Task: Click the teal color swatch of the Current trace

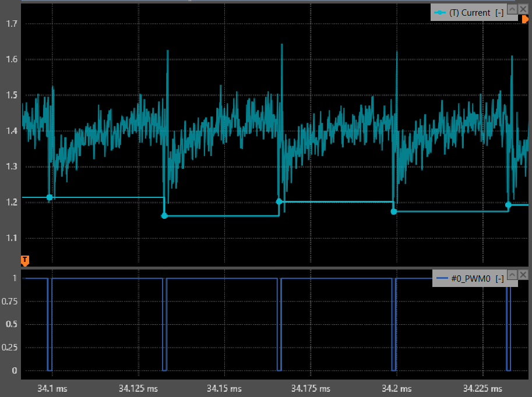Action: [440, 12]
